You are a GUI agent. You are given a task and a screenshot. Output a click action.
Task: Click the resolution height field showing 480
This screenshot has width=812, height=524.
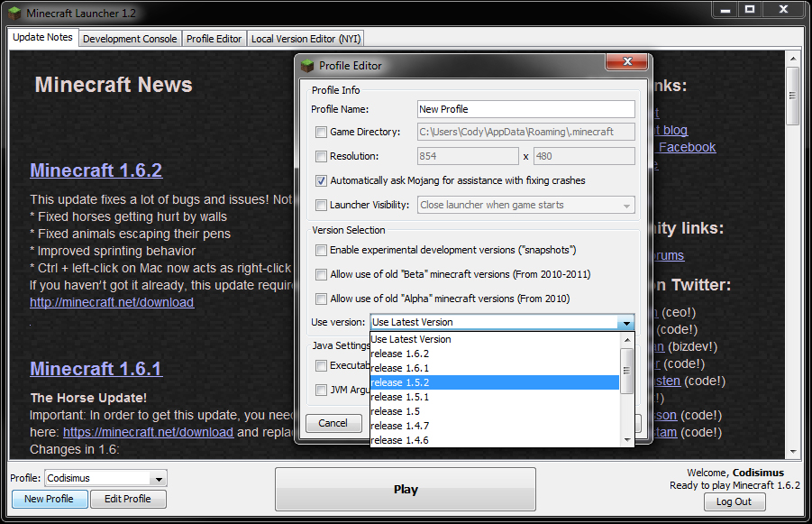(584, 156)
